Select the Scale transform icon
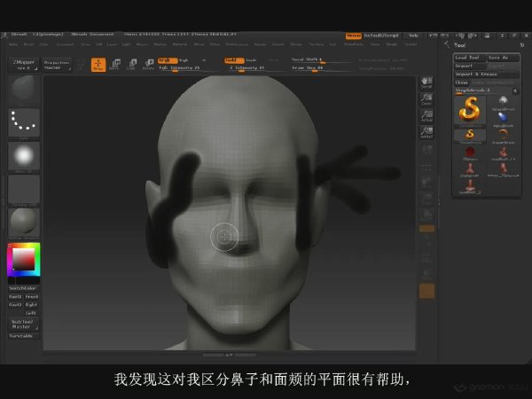Screen dimensions: 532x399 coord(131,64)
